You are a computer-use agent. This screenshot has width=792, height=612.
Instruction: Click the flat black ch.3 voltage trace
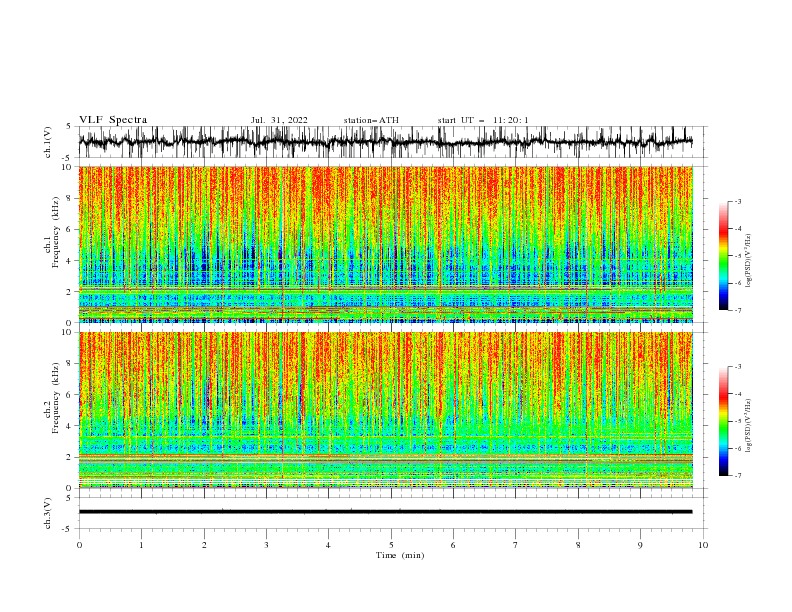[385, 512]
